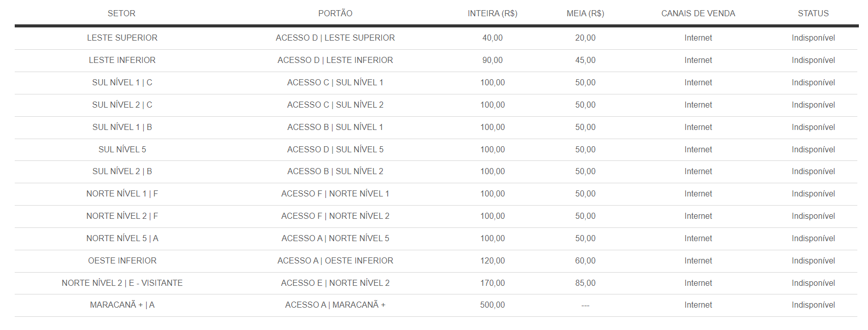Click the STATUS column header
Viewport: 868px width, 330px height.
coord(813,13)
